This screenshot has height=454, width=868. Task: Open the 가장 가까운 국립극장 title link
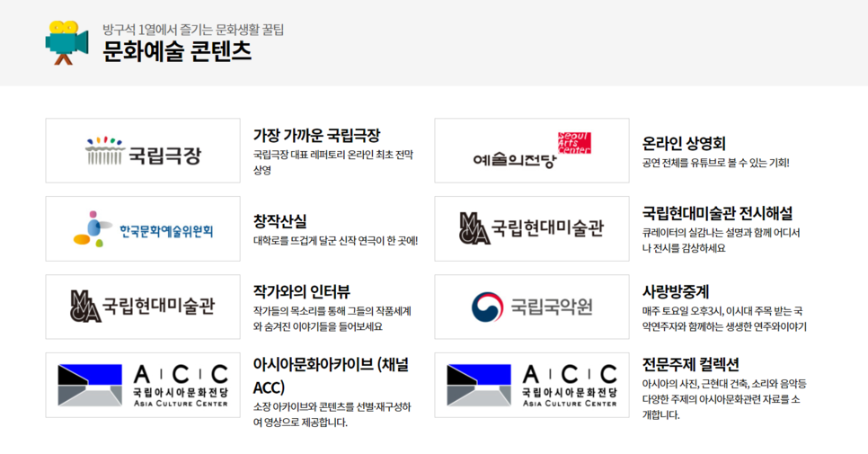316,135
